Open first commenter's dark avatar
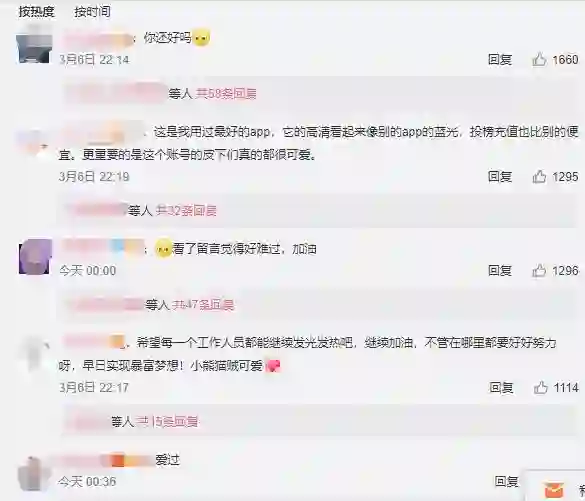585x501 pixels. 34,48
